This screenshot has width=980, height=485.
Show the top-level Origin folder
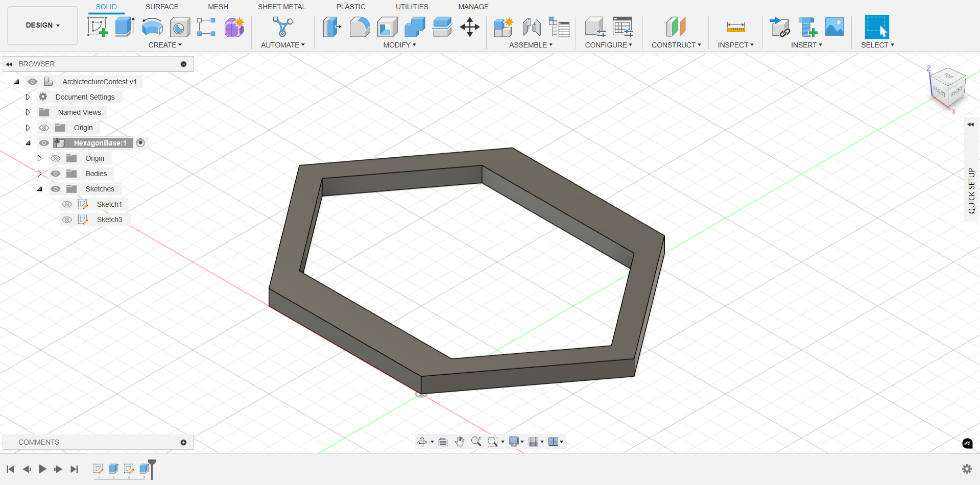(x=44, y=128)
